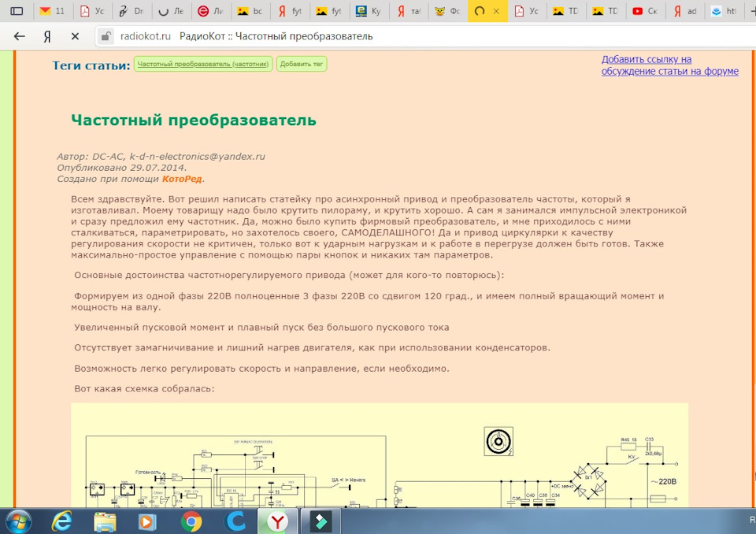This screenshot has height=534, width=756.
Task: Open the Yandex browser side tab panel
Action: [17, 10]
